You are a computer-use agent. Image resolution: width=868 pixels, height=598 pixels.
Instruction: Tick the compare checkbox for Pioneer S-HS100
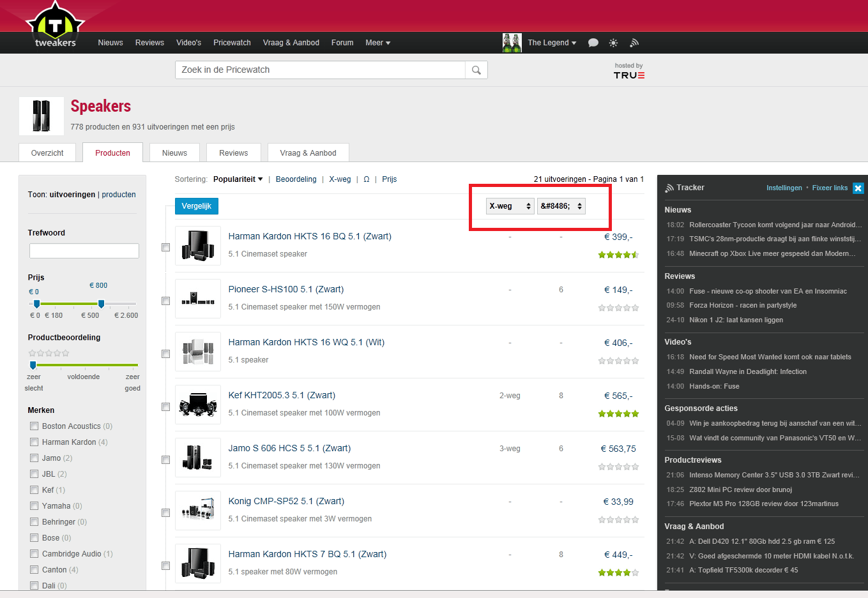click(165, 300)
